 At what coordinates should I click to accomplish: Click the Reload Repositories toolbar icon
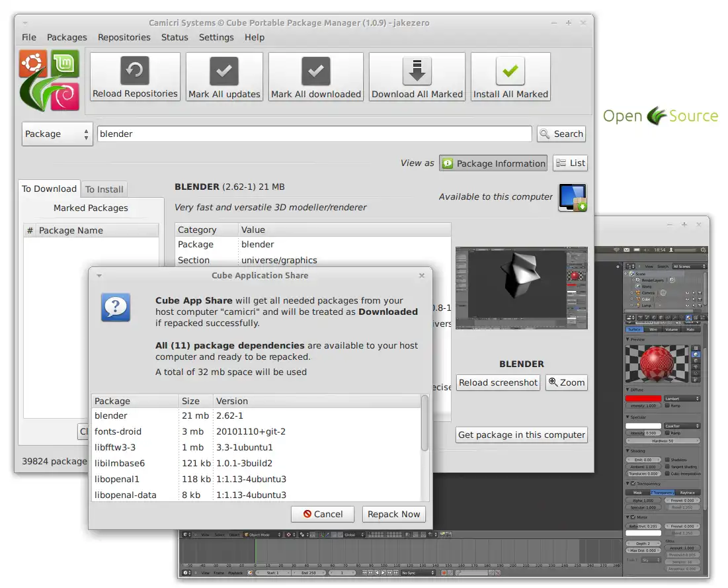point(135,70)
